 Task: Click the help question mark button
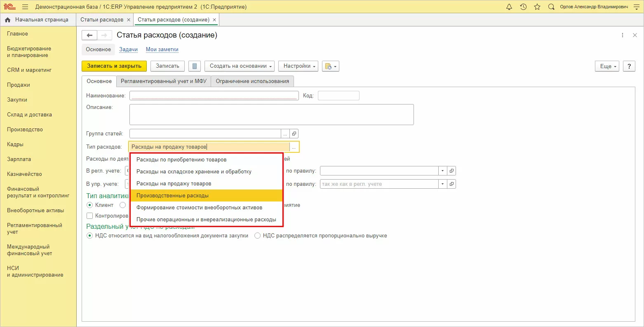[x=629, y=66]
